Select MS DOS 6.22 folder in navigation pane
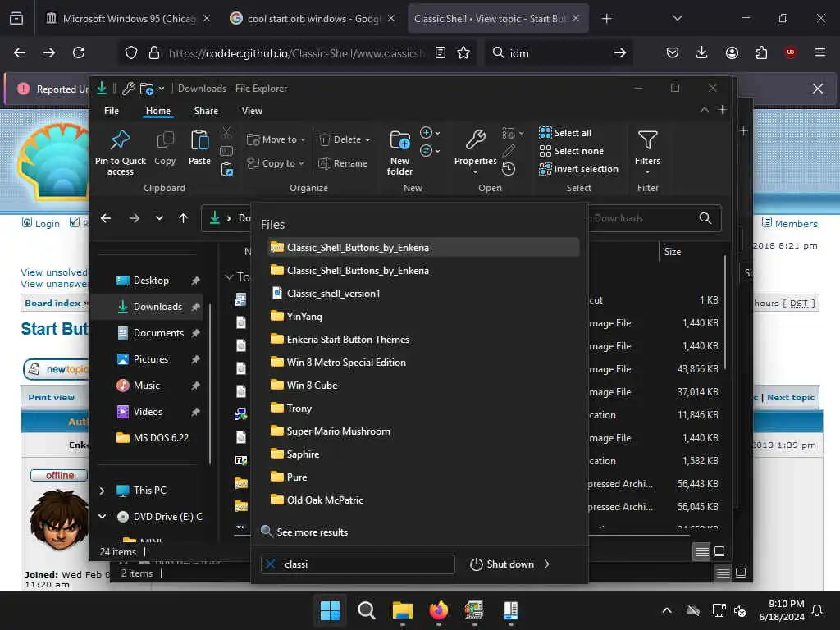 (x=153, y=438)
